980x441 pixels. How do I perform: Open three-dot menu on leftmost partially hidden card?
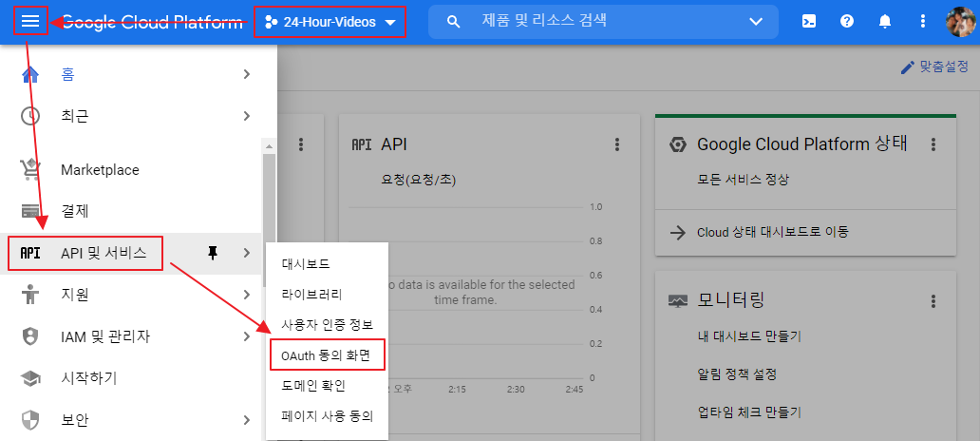tap(301, 144)
